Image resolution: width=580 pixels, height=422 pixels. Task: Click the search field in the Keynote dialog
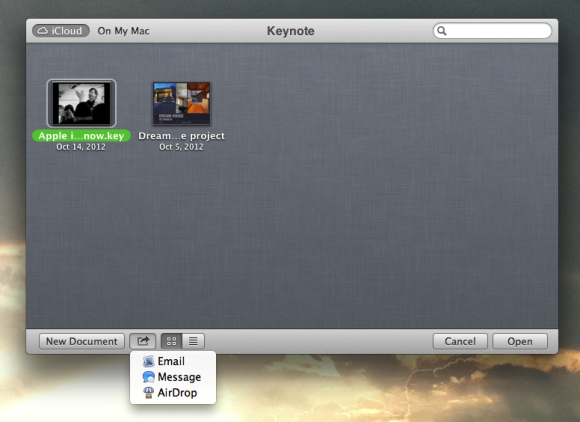(x=492, y=31)
